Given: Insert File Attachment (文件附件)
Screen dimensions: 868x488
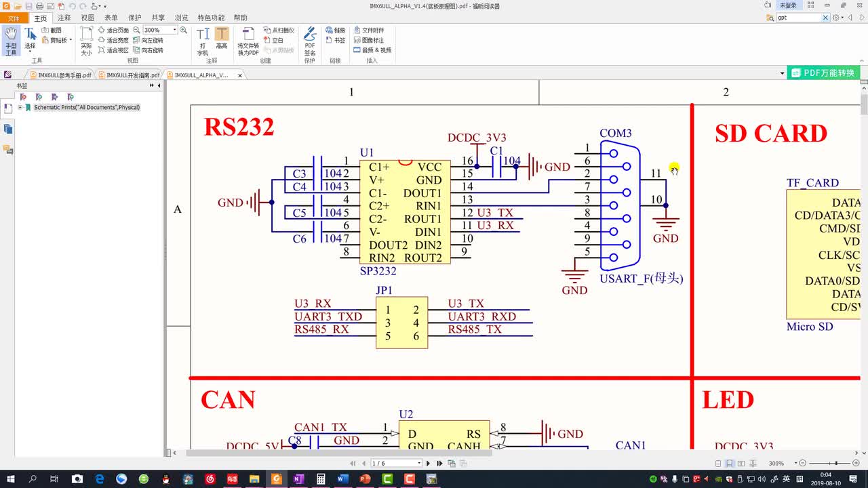Looking at the screenshot, I should 368,30.
